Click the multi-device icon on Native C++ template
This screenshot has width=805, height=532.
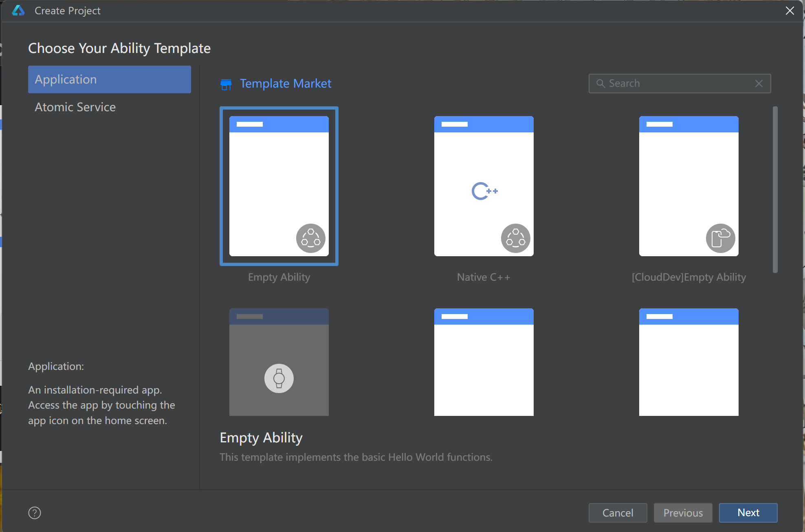(516, 238)
